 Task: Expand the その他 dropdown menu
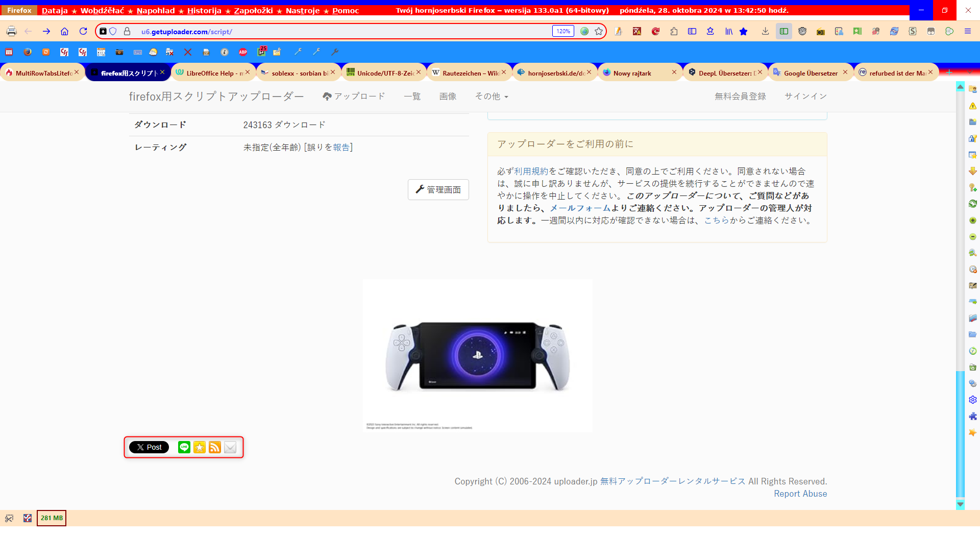(491, 96)
